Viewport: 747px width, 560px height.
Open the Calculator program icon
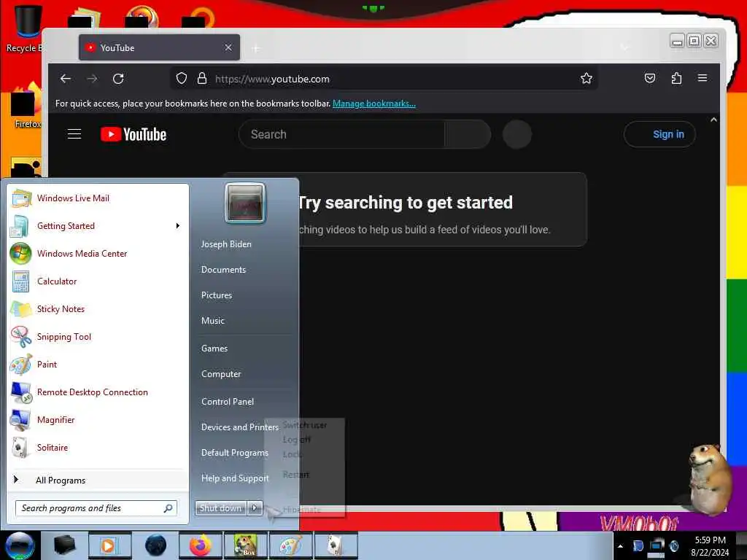click(x=20, y=281)
